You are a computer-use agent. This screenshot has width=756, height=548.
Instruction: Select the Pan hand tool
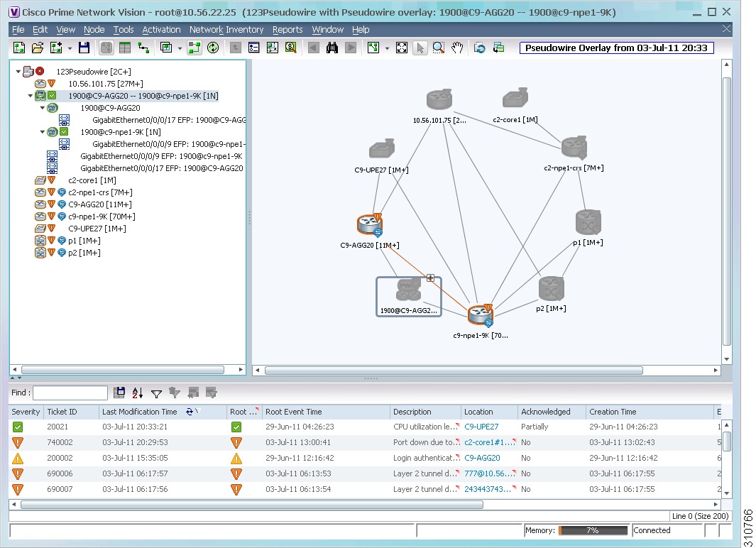coord(457,48)
